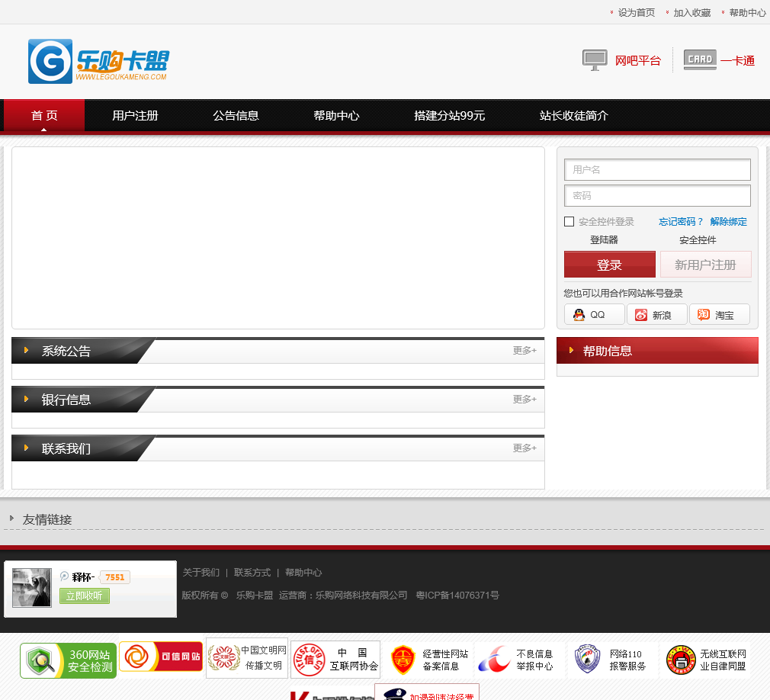This screenshot has width=770, height=700.
Task: Click 更多+ in the 联系我们 section
Action: tap(525, 448)
